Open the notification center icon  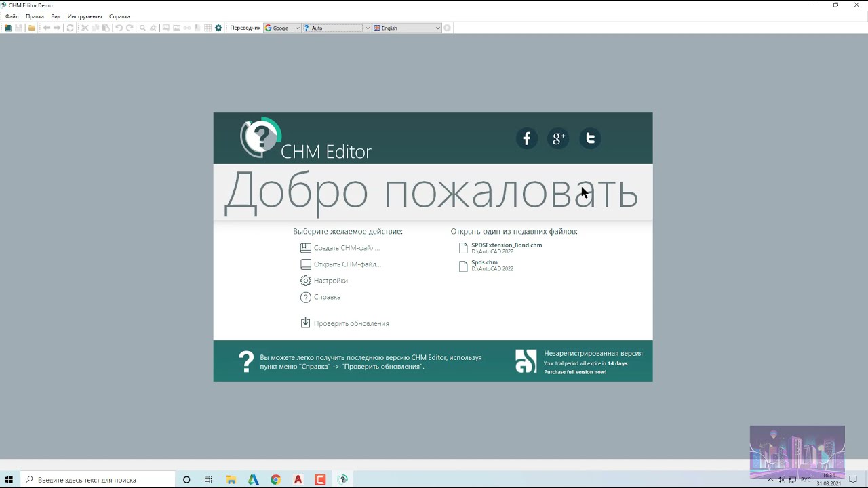pos(853,479)
